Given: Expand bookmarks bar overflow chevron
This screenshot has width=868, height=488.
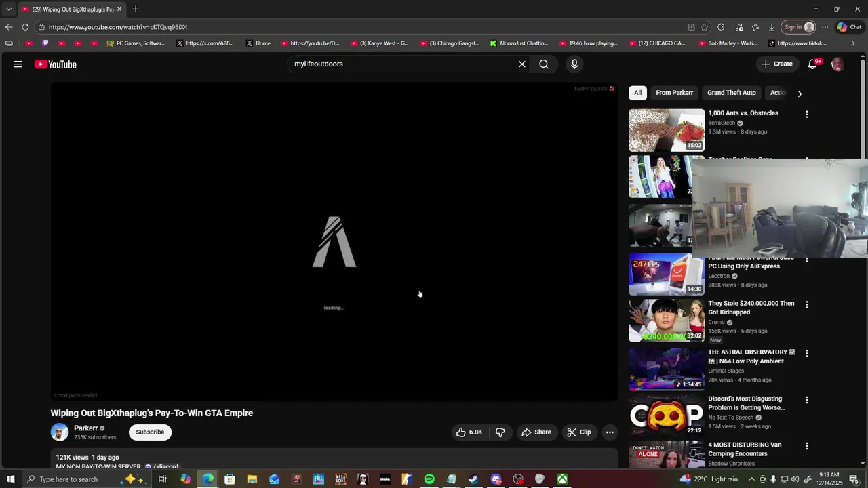Looking at the screenshot, I should click(852, 43).
